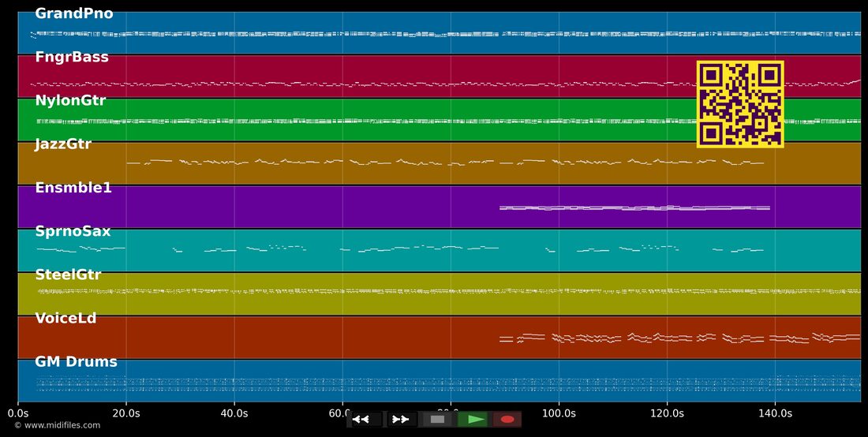Select the Ensmble1 track label
This screenshot has width=868, height=437.
click(73, 188)
